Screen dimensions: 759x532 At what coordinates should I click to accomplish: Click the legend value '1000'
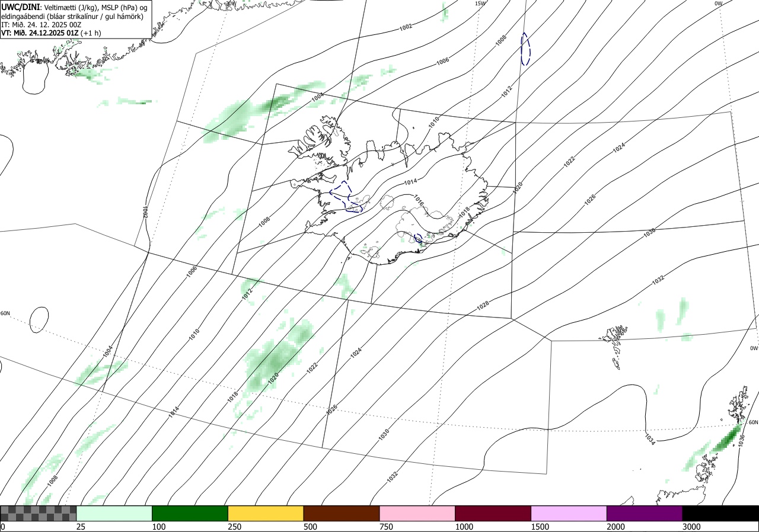pos(464,527)
